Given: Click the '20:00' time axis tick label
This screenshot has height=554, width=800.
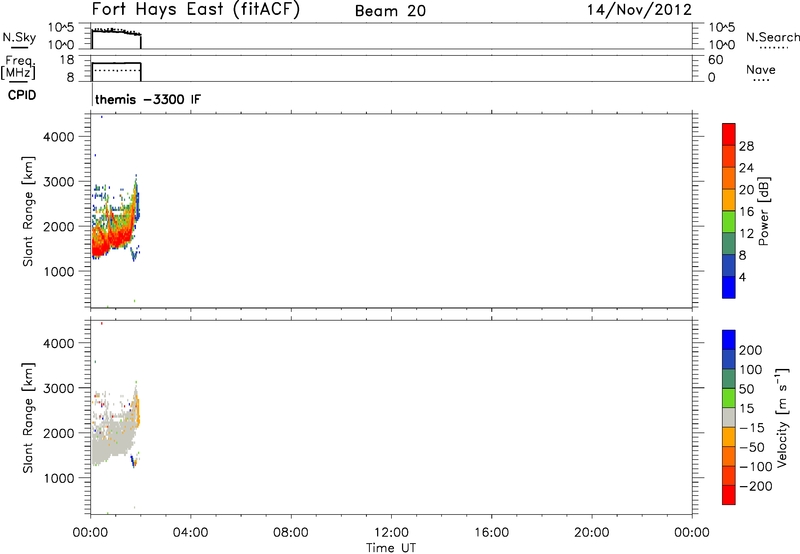Looking at the screenshot, I should click(592, 533).
